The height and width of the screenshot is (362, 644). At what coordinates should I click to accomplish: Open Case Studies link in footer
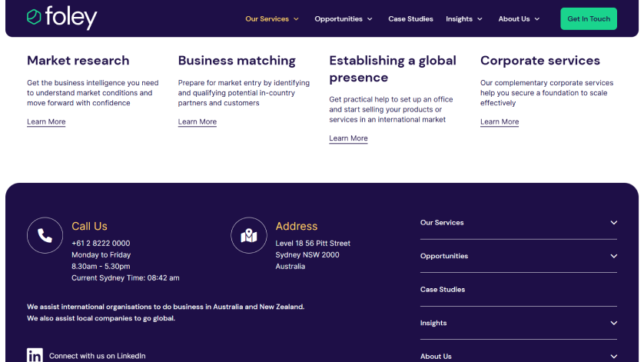[x=443, y=289]
